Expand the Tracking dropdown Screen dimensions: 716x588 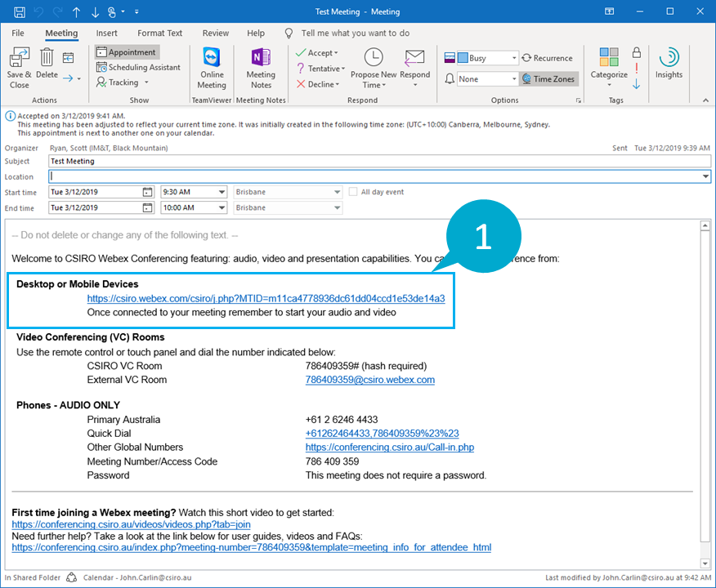click(x=146, y=82)
